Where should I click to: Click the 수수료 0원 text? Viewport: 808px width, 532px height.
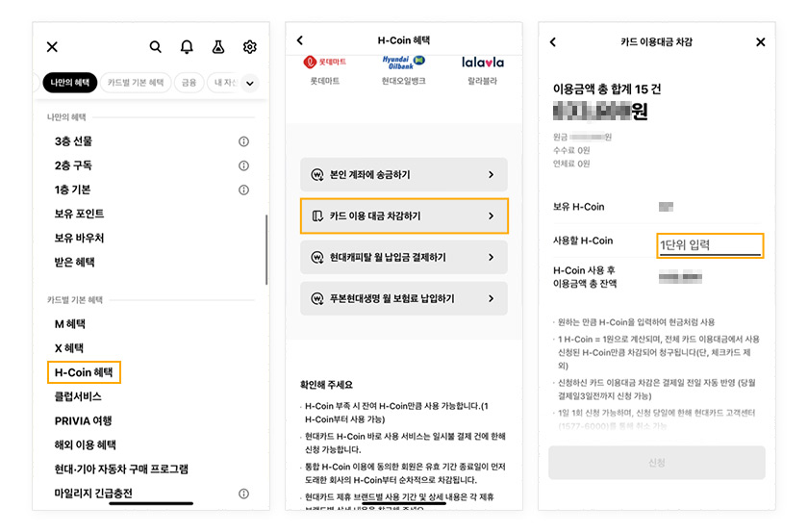click(571, 150)
